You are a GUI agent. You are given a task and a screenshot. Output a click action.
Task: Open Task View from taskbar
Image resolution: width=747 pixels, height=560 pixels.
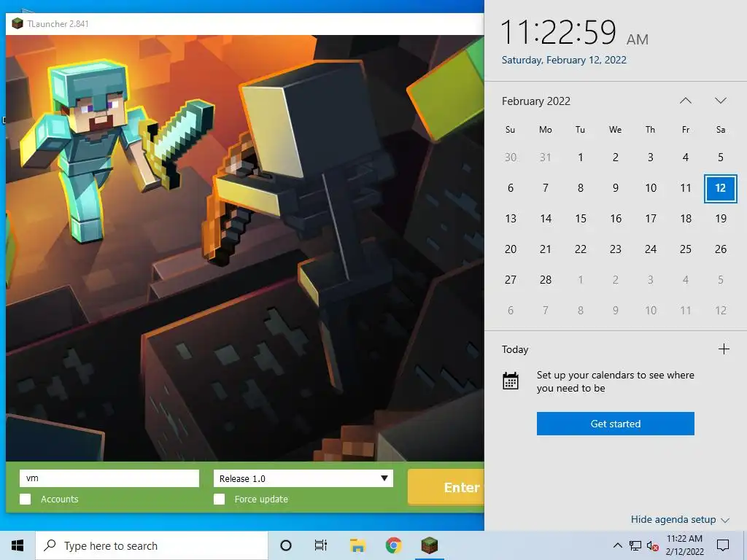point(321,545)
